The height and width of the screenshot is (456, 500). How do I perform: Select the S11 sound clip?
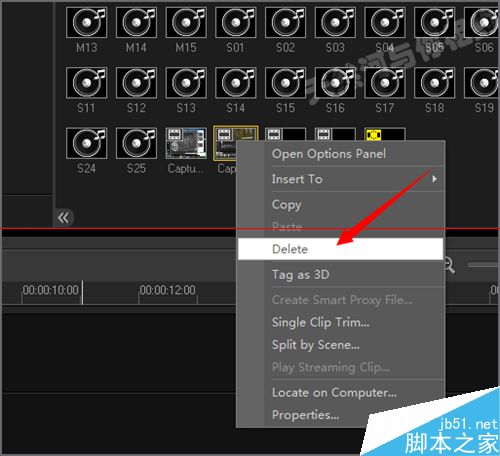tap(87, 83)
